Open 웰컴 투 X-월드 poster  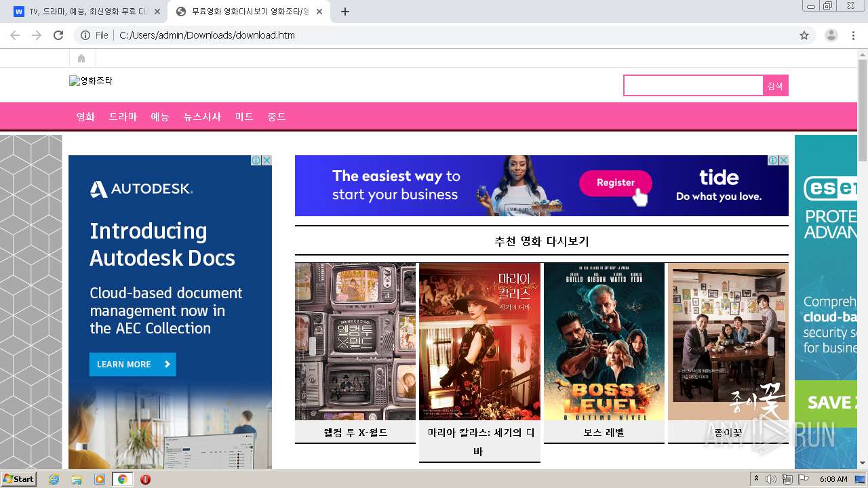[355, 342]
